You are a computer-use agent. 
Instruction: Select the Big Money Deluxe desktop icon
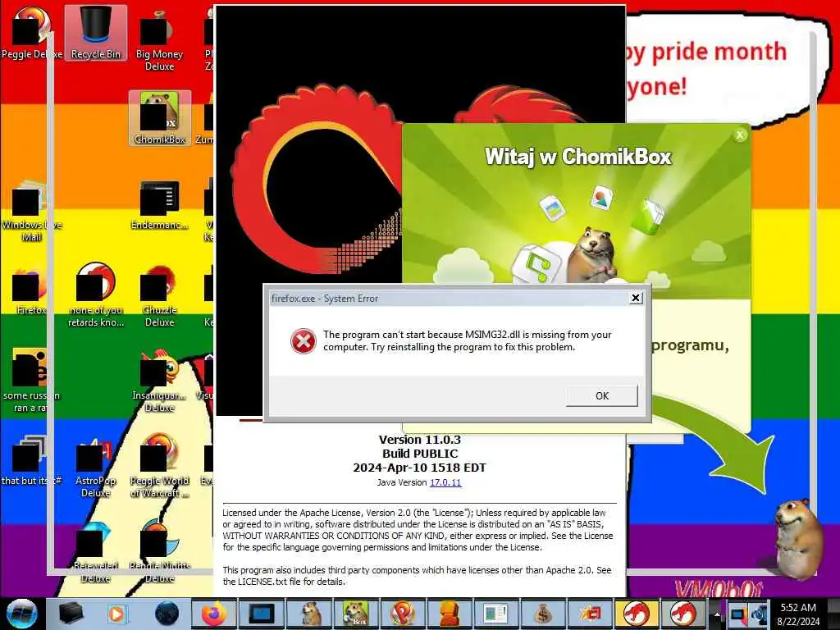pos(159,39)
